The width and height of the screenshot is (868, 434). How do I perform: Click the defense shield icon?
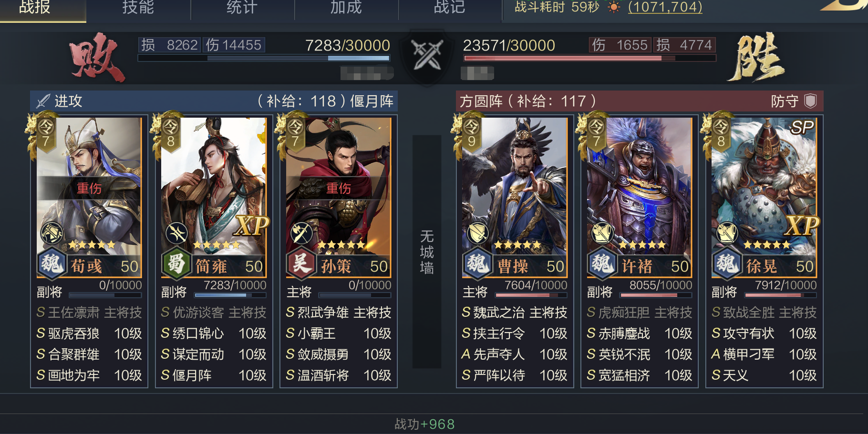click(810, 101)
